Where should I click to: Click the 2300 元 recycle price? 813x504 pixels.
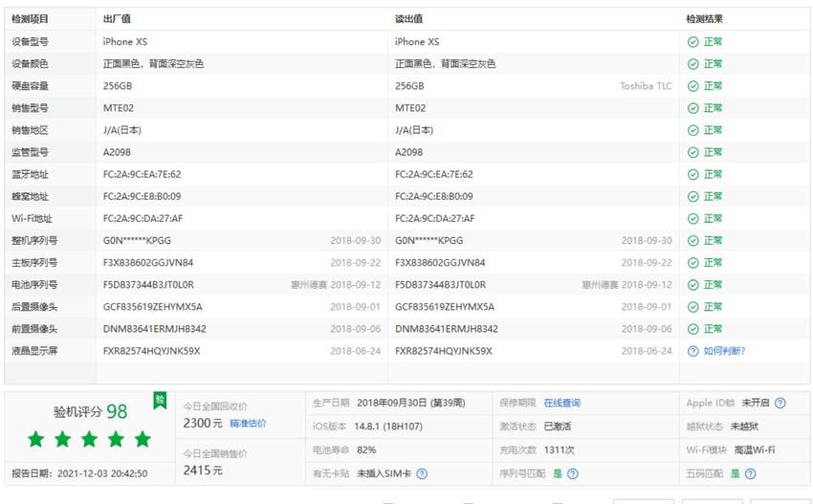203,423
